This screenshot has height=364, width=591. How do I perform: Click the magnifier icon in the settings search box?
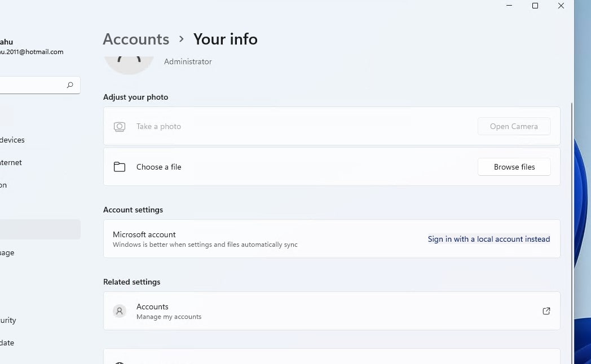click(x=70, y=85)
